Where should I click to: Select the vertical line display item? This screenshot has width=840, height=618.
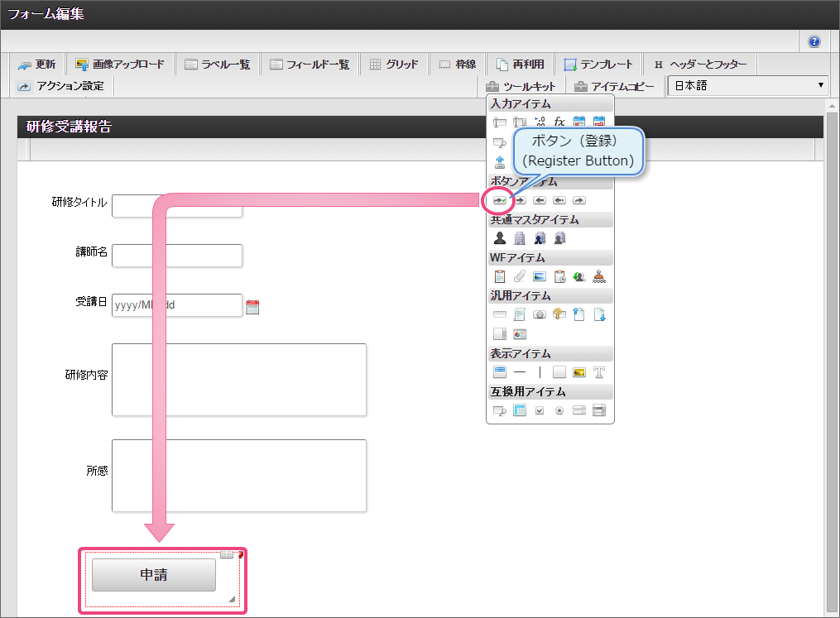(540, 371)
